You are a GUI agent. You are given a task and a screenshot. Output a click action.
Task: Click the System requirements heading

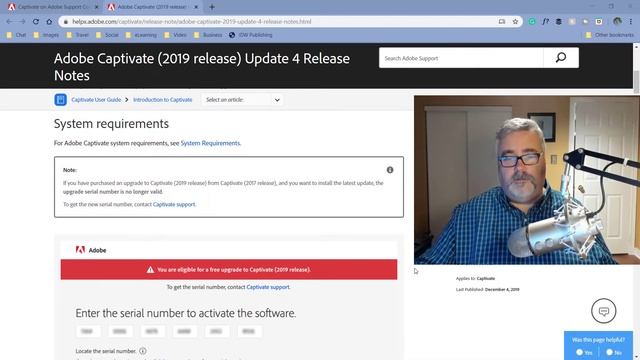tap(111, 124)
